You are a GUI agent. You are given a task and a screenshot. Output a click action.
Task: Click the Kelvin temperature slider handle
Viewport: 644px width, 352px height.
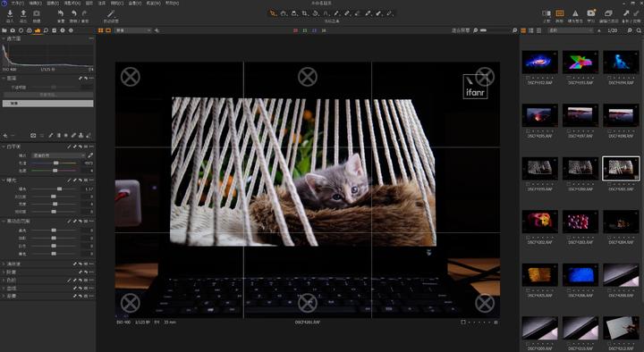click(55, 163)
